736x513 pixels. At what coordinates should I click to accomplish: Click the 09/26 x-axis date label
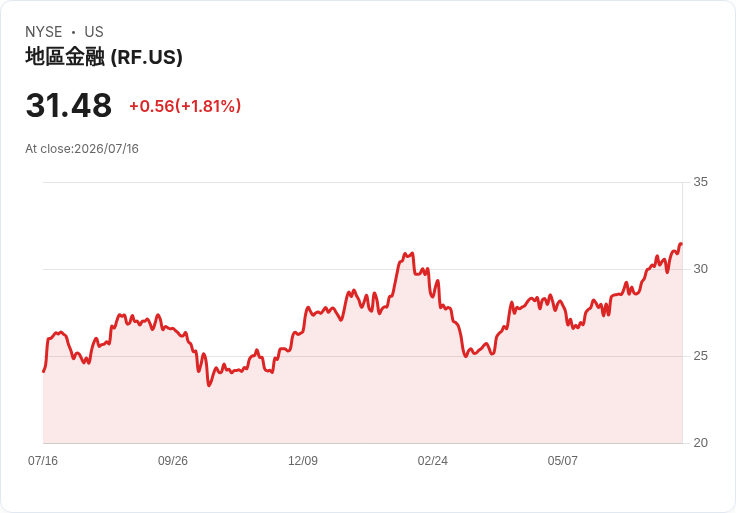pyautogui.click(x=173, y=461)
